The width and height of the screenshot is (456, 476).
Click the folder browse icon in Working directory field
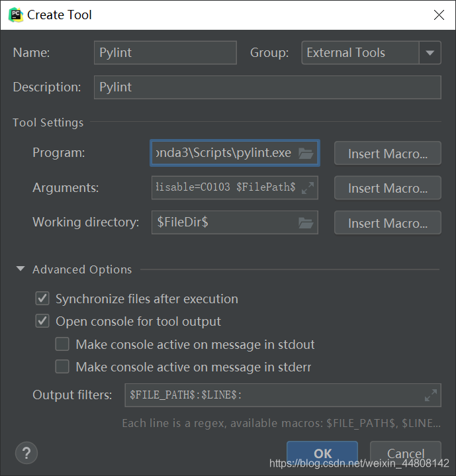coord(306,223)
